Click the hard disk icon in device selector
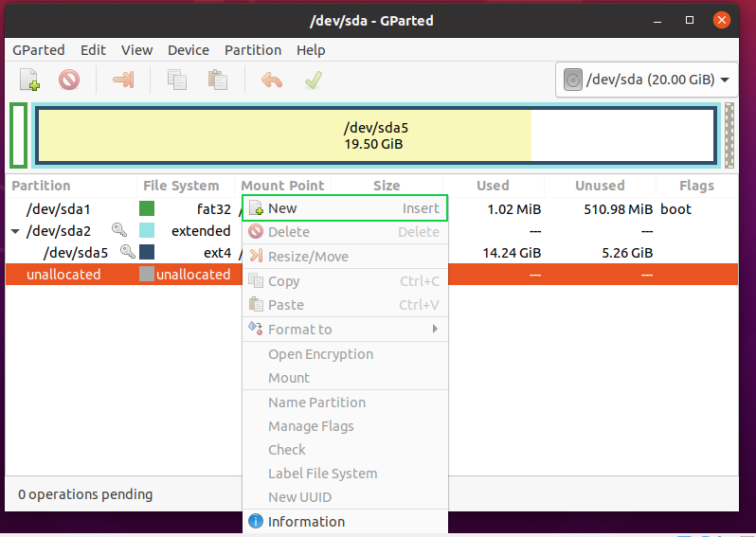Screen dimensions: 756x537 point(573,80)
